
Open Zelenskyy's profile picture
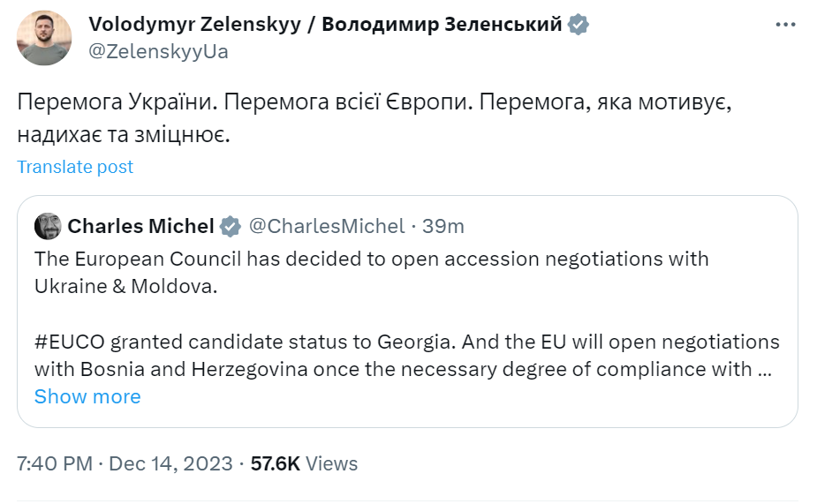(x=44, y=37)
